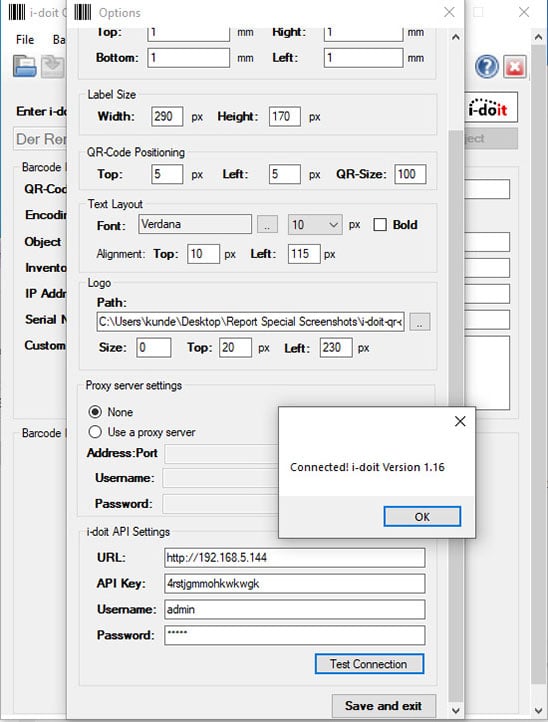
Task: Open the File menu
Action: (x=25, y=40)
